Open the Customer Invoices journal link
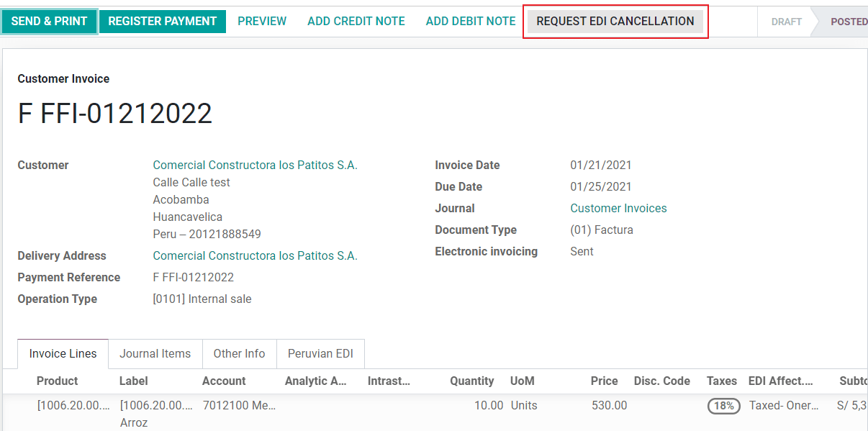Image resolution: width=868 pixels, height=431 pixels. (x=618, y=208)
